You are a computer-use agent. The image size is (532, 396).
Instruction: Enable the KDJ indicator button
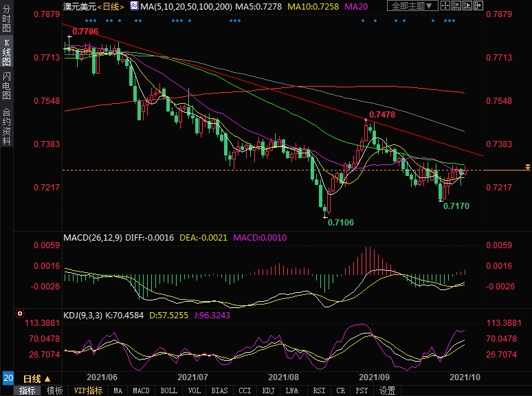click(268, 390)
